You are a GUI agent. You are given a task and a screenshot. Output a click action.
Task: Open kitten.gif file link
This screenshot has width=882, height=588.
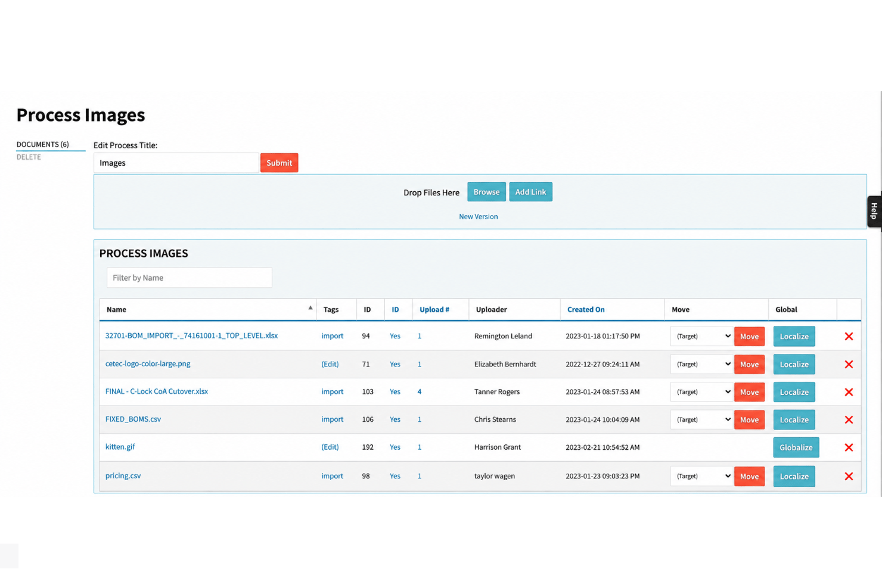point(120,447)
